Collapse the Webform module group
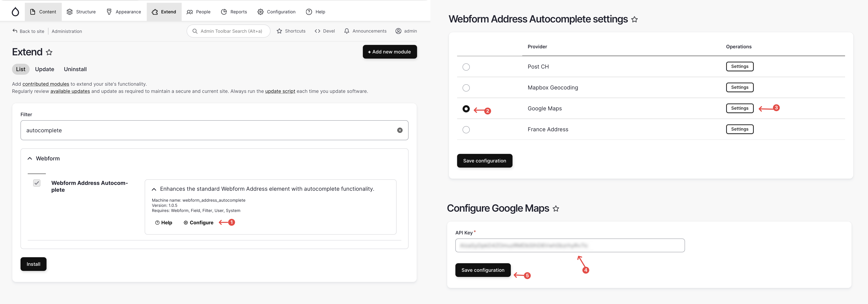Viewport: 868px width, 304px height. pos(30,159)
